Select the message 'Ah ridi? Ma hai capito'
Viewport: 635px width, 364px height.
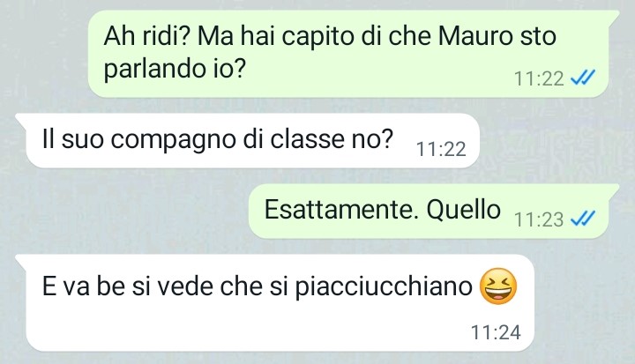point(348,54)
